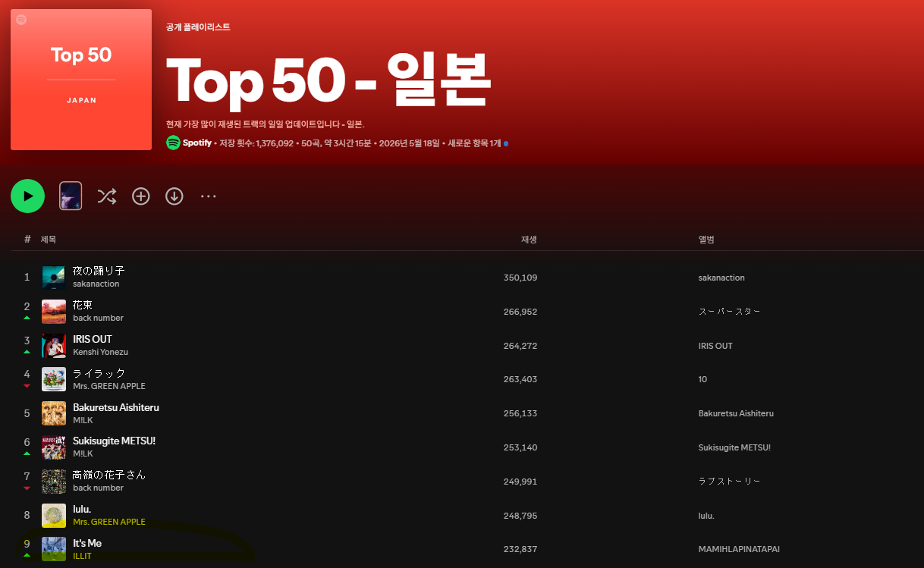Click the # column header
The height and width of the screenshot is (568, 924).
[27, 239]
